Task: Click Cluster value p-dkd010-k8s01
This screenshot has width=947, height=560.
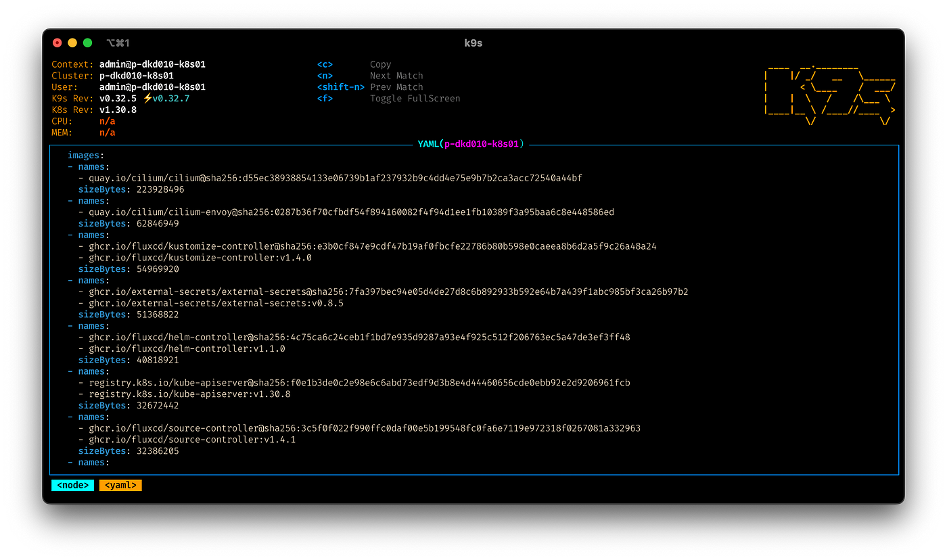Action: click(x=136, y=76)
